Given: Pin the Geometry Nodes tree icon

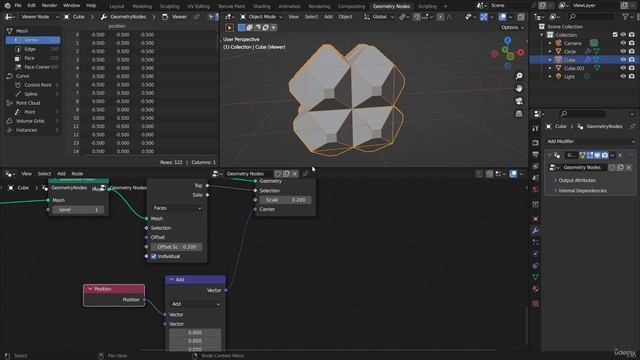Looking at the screenshot, I should pyautogui.click(x=305, y=174).
